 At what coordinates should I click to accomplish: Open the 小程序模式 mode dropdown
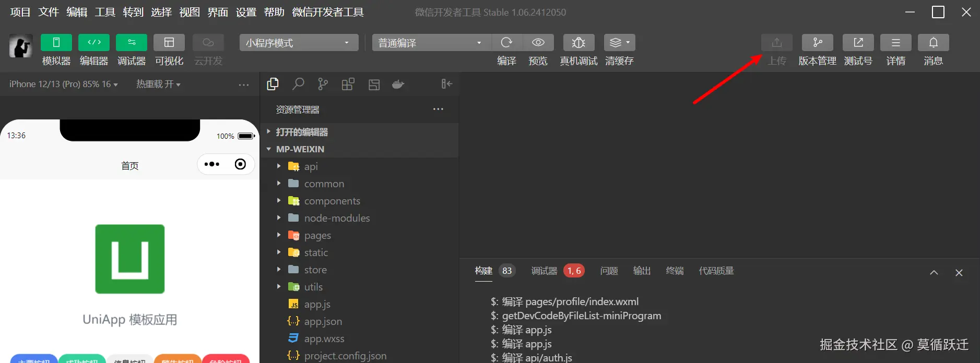tap(299, 43)
